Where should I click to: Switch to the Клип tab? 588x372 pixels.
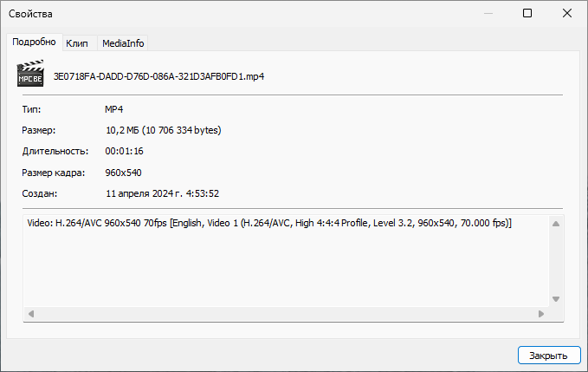(x=77, y=42)
